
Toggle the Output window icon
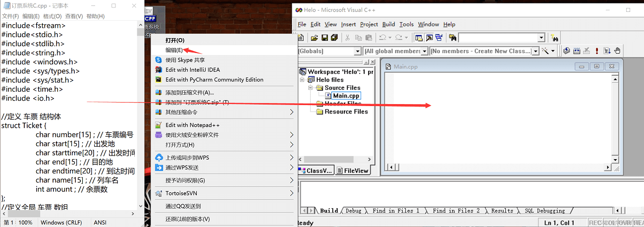(429, 38)
